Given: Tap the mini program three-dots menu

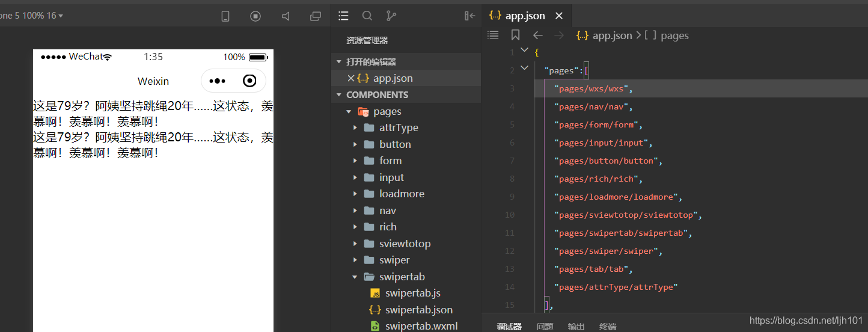Looking at the screenshot, I should pos(217,81).
